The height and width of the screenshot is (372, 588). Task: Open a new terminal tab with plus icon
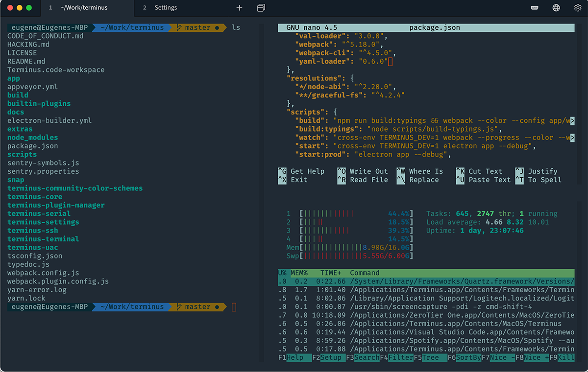(239, 8)
